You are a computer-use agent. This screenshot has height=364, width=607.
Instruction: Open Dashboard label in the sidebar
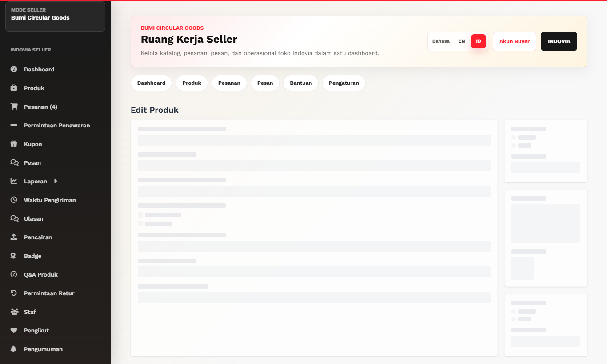tap(39, 69)
